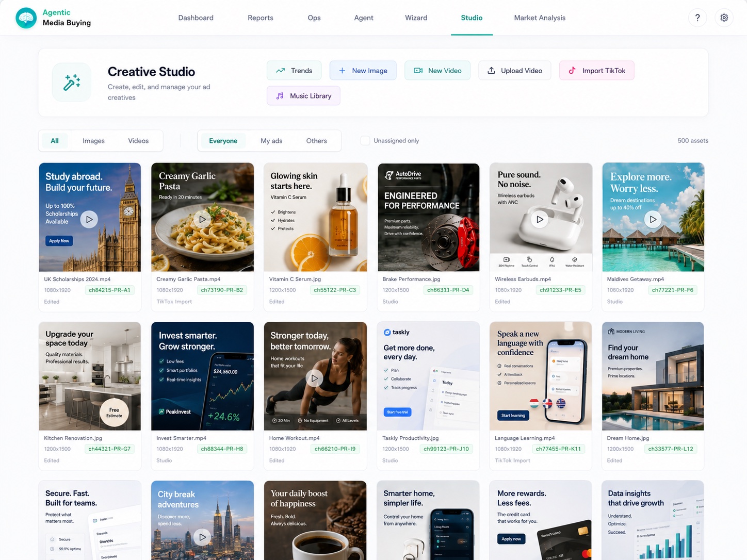Open the 'Secure. Fast. Built for teams.' thumbnail
Viewport: 747px width, 560px height.
tap(90, 520)
